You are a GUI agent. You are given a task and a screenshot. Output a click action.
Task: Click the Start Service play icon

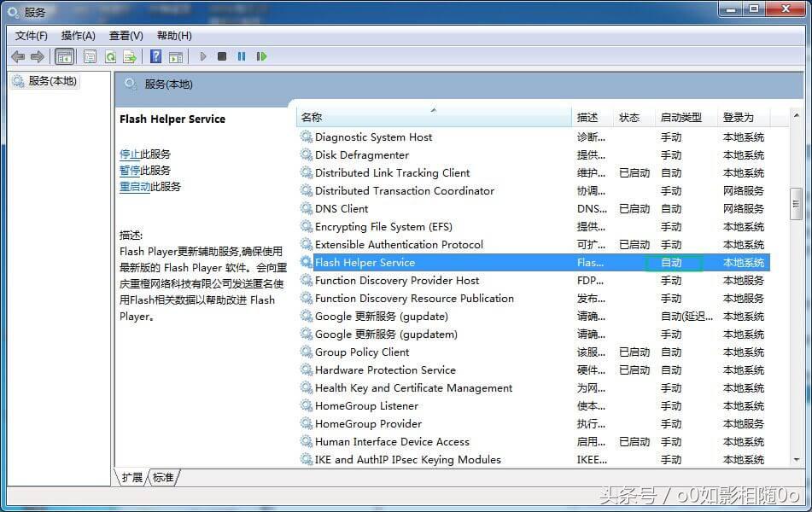(202, 56)
